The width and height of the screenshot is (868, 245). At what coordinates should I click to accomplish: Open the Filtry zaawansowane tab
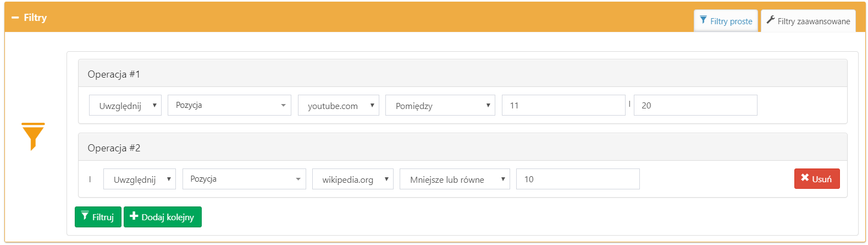coord(808,21)
